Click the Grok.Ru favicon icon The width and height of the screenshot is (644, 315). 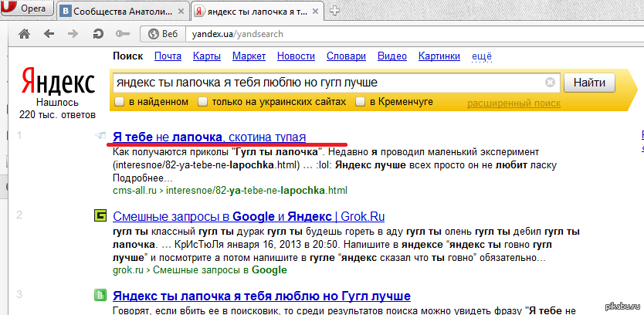click(100, 215)
